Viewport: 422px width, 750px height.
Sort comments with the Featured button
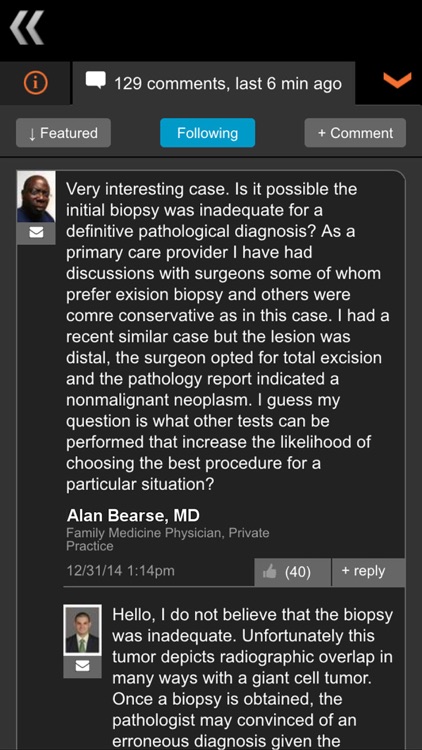pos(63,133)
